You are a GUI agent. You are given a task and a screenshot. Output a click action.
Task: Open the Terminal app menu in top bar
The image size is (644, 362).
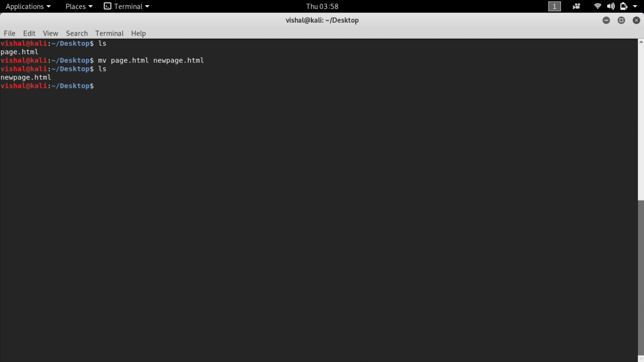126,7
